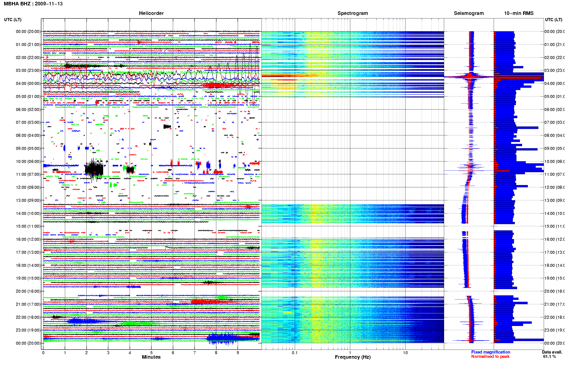Click left-axis label "19:00 (15:00)"

pyautogui.click(x=28, y=278)
